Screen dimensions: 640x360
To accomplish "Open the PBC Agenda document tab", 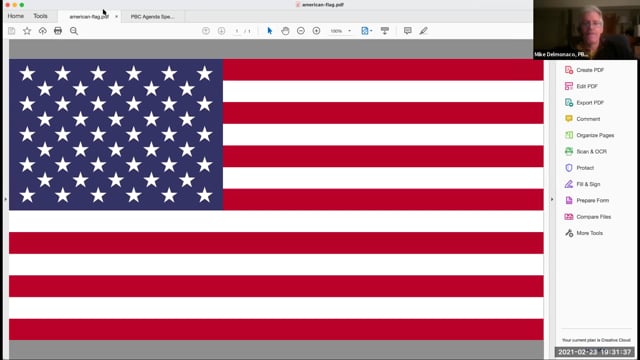I will pyautogui.click(x=152, y=17).
